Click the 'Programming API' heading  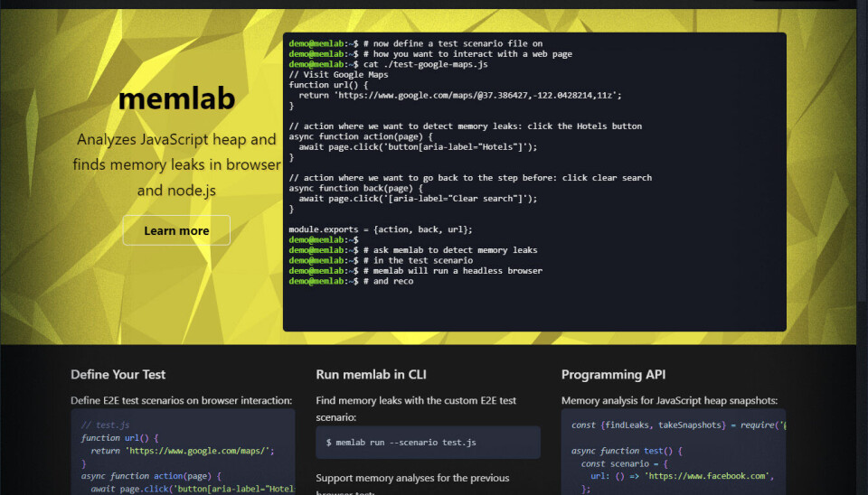point(613,375)
